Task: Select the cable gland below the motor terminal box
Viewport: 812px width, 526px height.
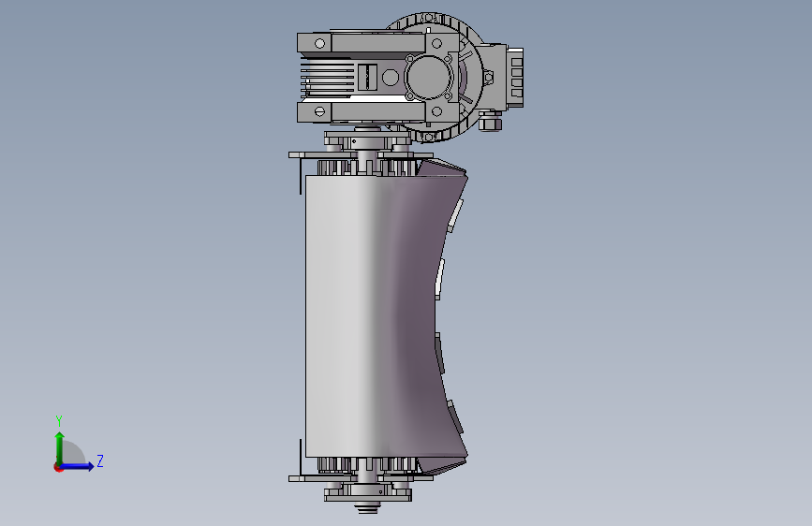Action: pos(490,123)
